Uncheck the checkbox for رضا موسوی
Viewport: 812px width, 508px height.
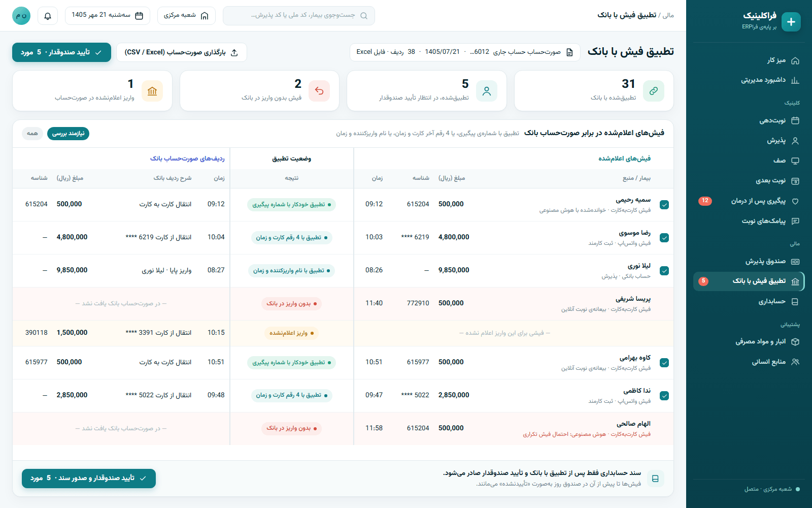(664, 238)
